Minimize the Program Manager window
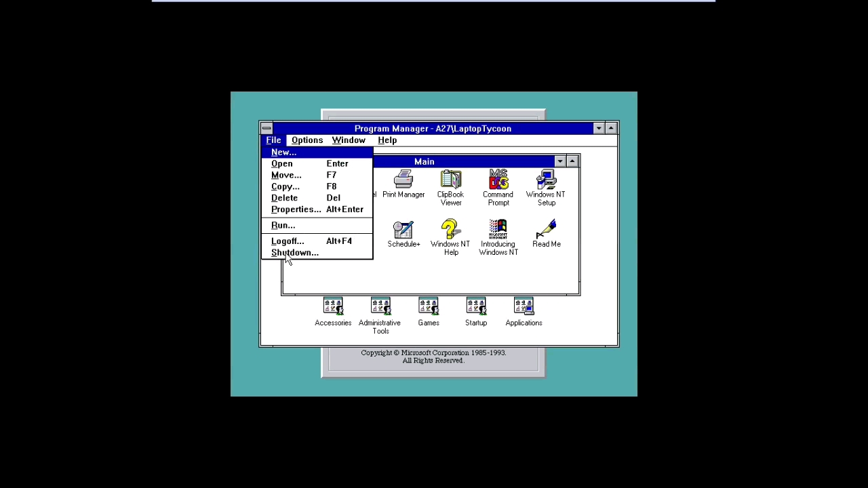This screenshot has width=868, height=488. tap(599, 128)
